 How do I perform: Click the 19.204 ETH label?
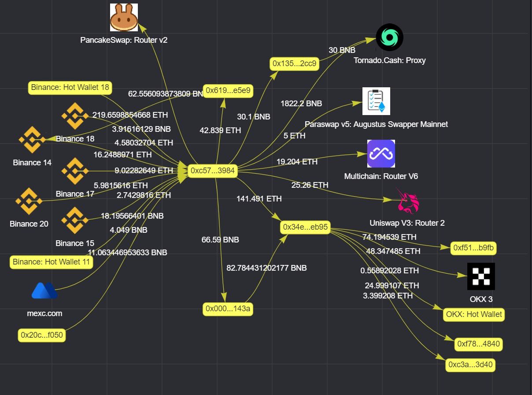[x=297, y=162]
